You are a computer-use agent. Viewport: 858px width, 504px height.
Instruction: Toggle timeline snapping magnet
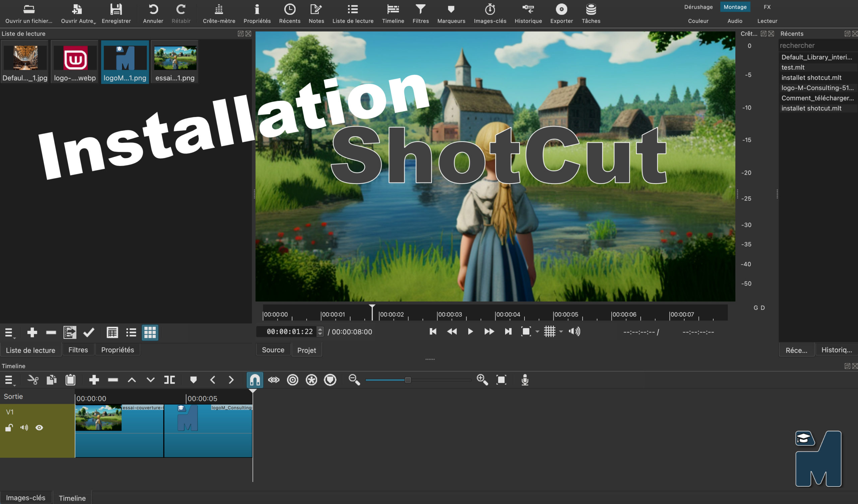pos(255,380)
